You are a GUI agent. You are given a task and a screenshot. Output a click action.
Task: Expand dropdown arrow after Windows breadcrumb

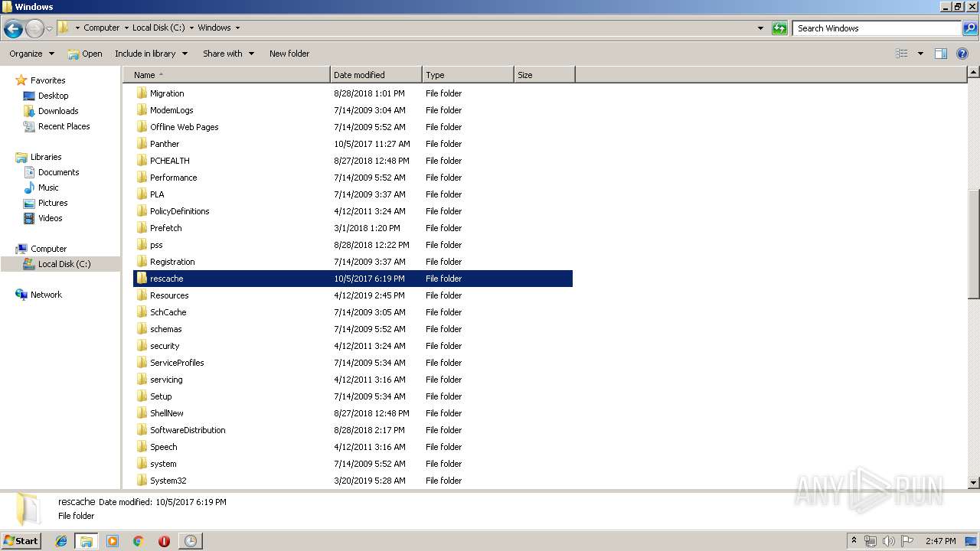(237, 28)
